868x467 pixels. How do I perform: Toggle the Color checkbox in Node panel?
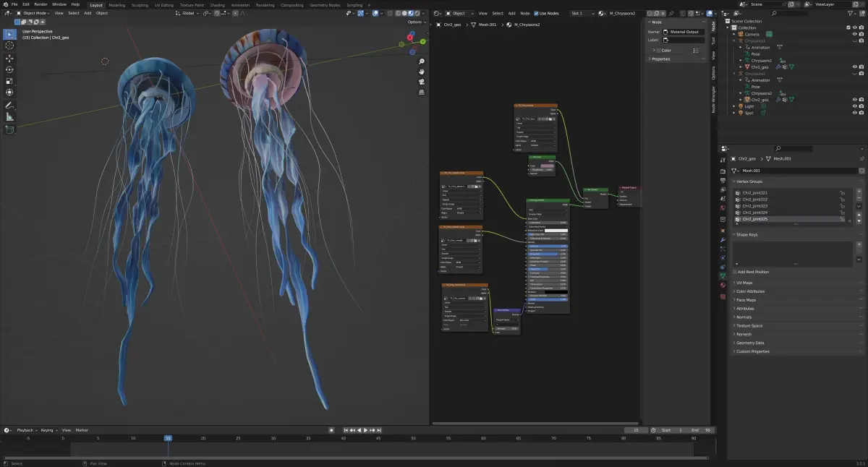(659, 51)
